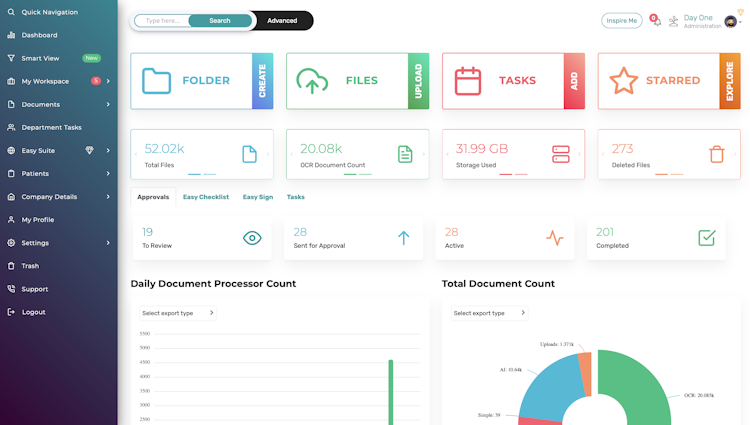The width and height of the screenshot is (750, 425).
Task: Expand the Company Details submenu chevron
Action: pos(108,196)
